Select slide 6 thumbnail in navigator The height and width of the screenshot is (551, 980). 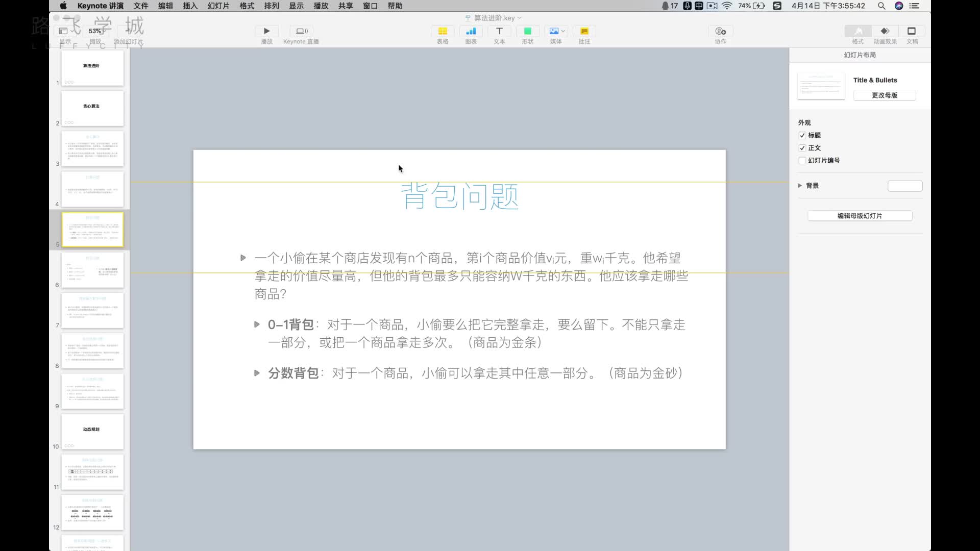(x=92, y=270)
